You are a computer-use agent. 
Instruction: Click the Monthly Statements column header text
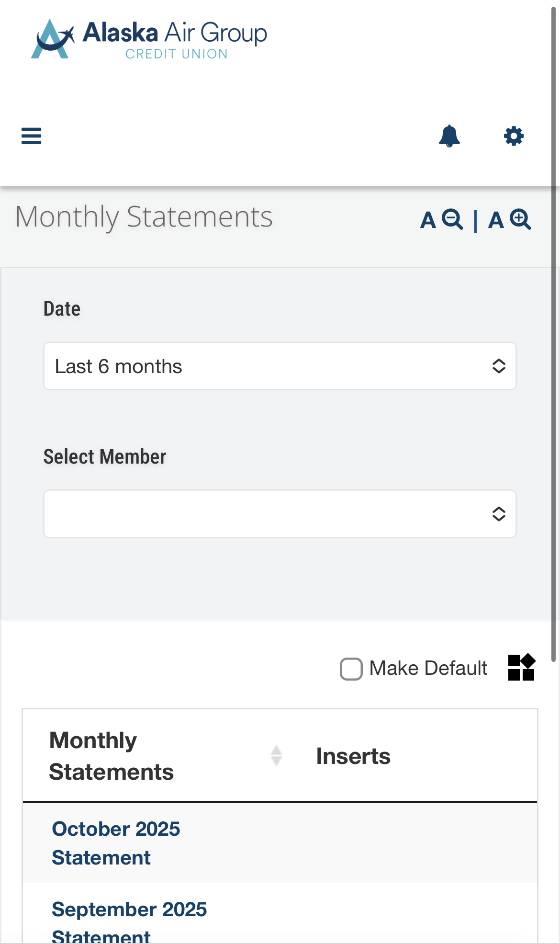coord(111,756)
